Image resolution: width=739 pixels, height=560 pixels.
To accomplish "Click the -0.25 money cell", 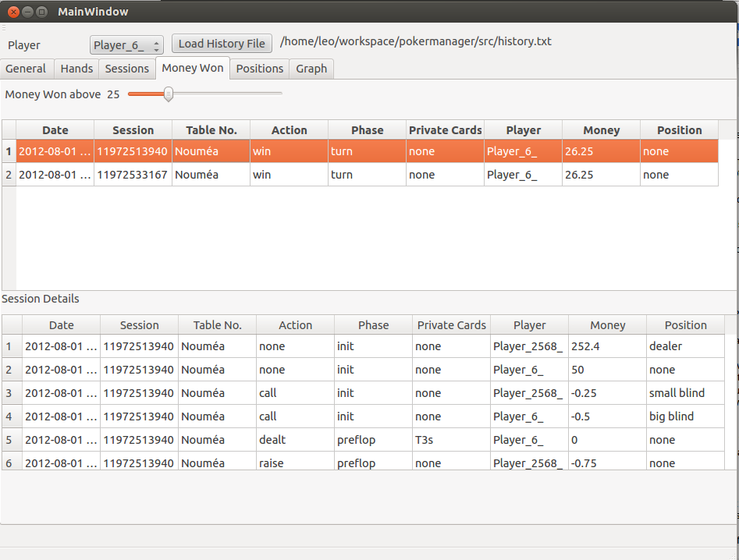I will 607,393.
